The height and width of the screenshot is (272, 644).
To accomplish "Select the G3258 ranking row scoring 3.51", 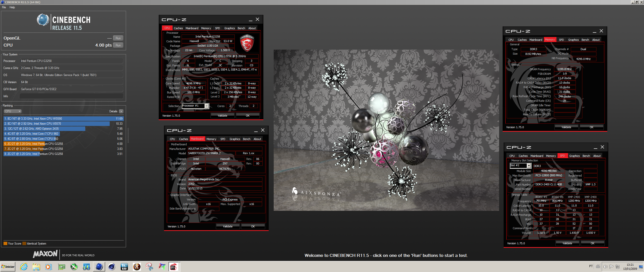I will pos(63,154).
